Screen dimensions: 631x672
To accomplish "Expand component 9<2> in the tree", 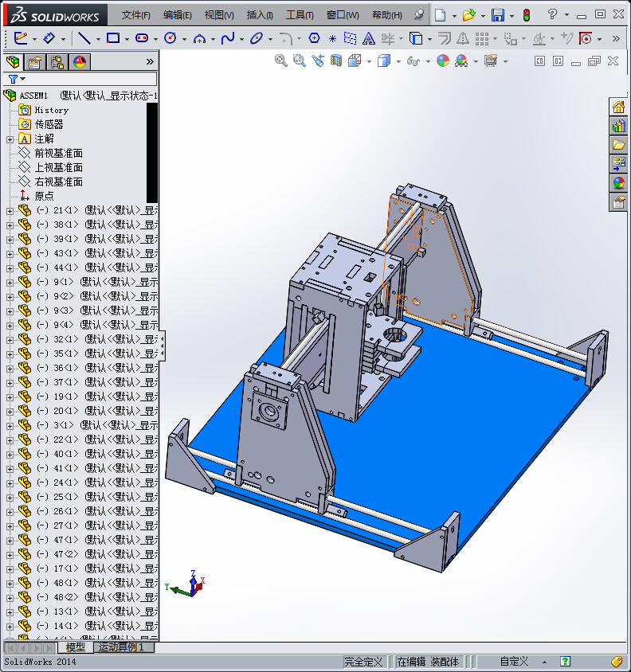I will pos(10,296).
